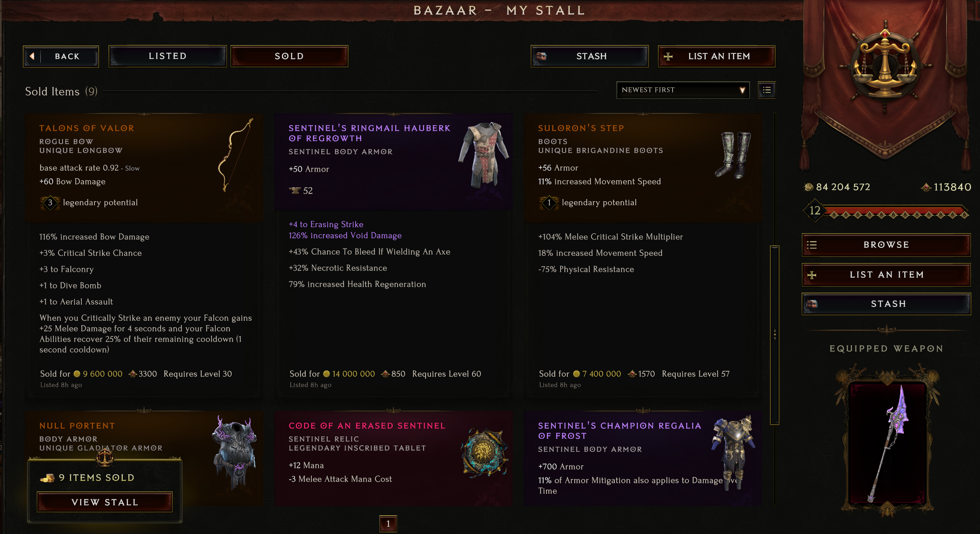The image size is (980, 534).
Task: Click the equipped weapon spear slot
Action: point(888,443)
